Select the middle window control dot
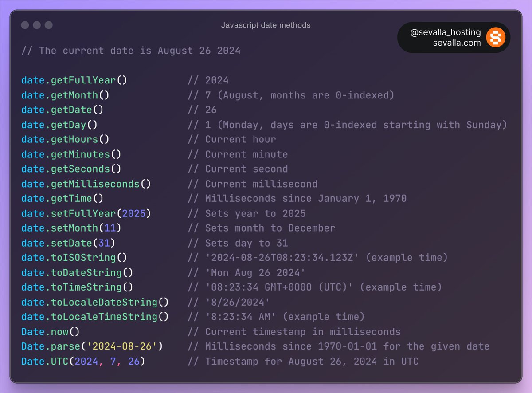 [37, 25]
